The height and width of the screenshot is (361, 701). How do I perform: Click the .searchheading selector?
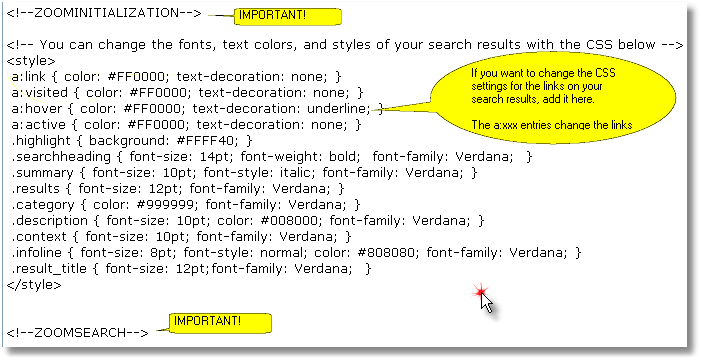(61, 157)
